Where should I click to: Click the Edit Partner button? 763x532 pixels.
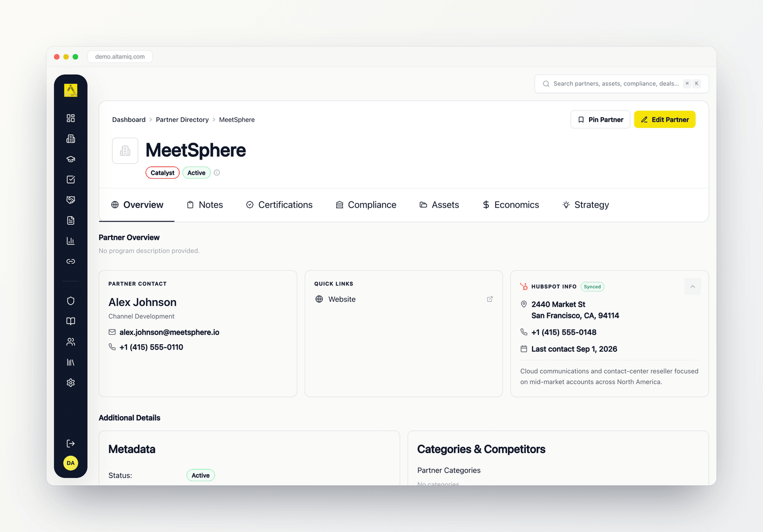point(665,120)
